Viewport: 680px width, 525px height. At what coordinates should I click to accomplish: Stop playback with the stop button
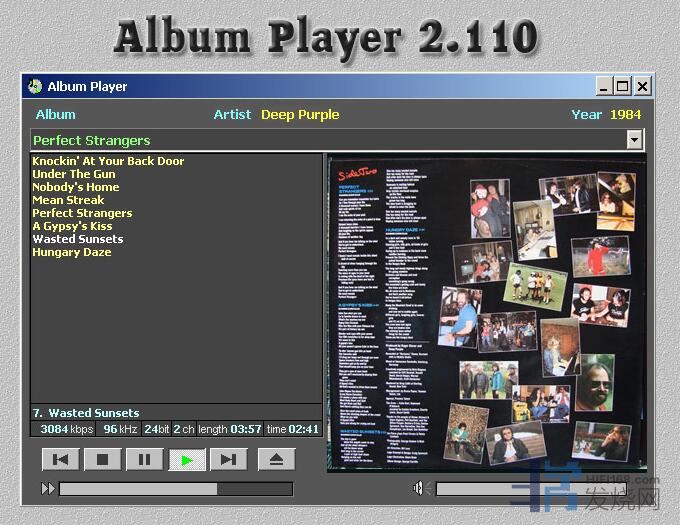coord(102,460)
